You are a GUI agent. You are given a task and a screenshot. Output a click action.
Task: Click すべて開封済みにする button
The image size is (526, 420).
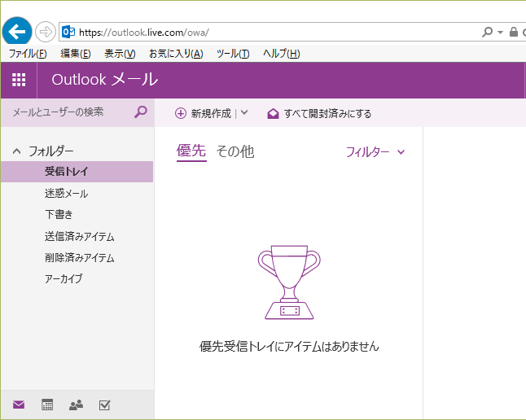click(x=319, y=114)
